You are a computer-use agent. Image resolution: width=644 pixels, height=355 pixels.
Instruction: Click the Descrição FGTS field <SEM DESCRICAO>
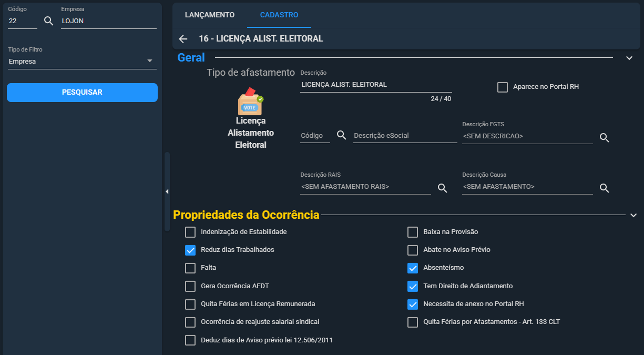[x=527, y=137]
